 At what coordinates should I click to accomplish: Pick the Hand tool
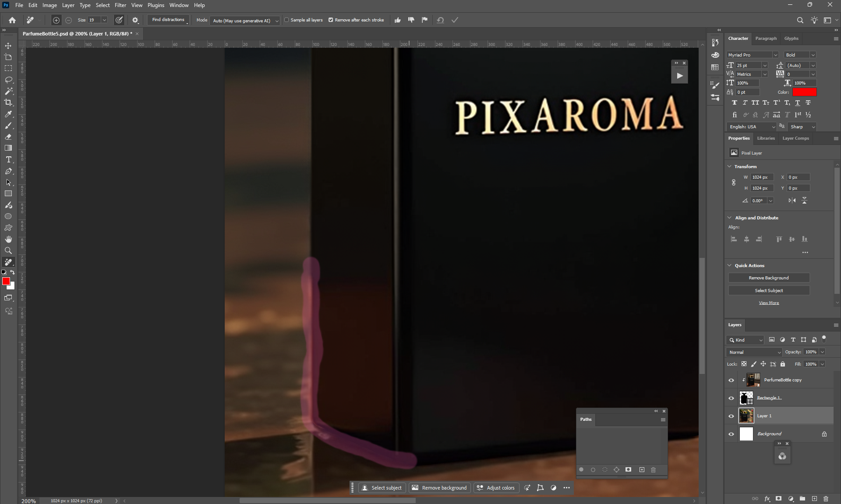(x=8, y=239)
